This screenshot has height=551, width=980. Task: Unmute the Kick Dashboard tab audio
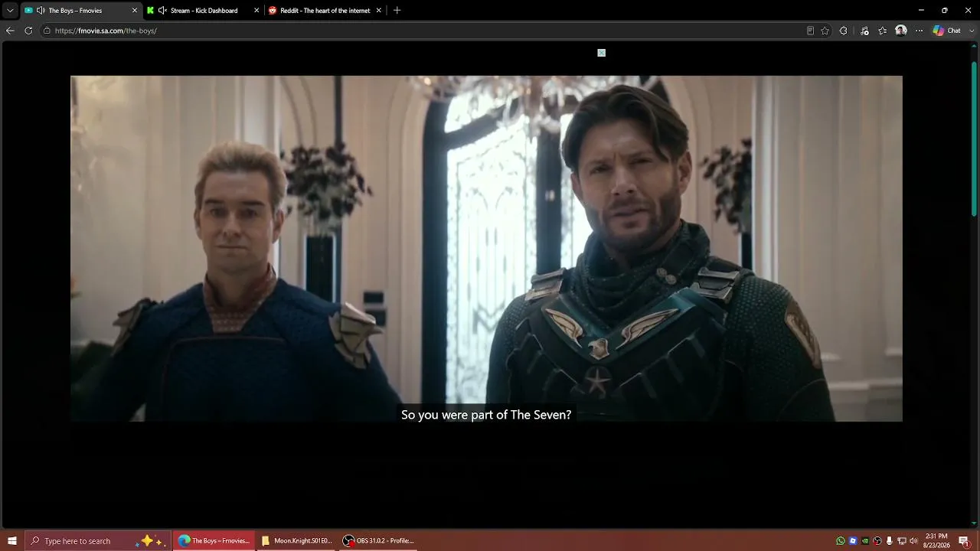[x=162, y=11]
